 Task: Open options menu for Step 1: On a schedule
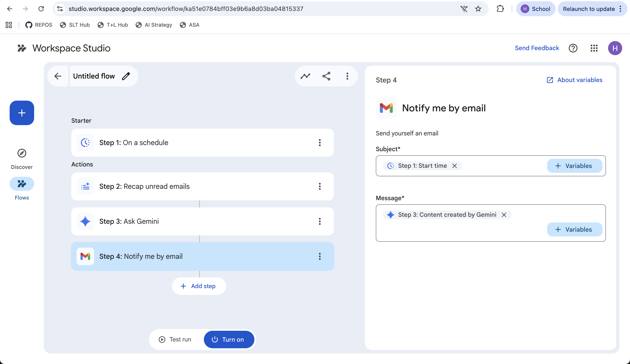[x=320, y=143]
